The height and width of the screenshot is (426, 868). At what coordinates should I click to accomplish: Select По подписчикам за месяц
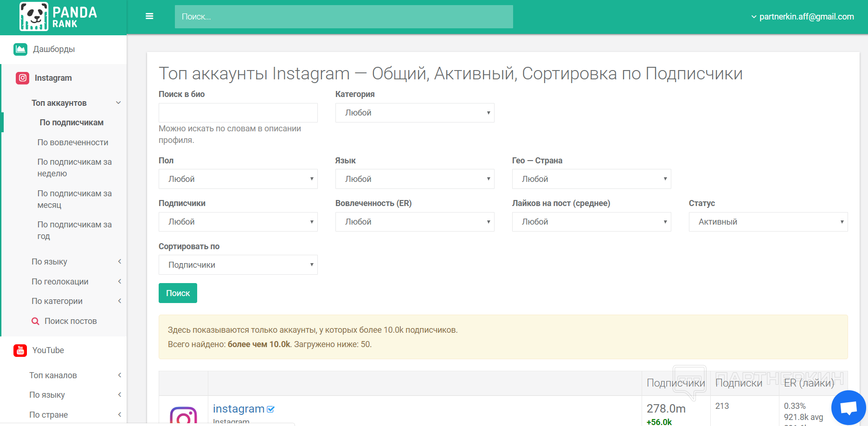click(x=75, y=199)
